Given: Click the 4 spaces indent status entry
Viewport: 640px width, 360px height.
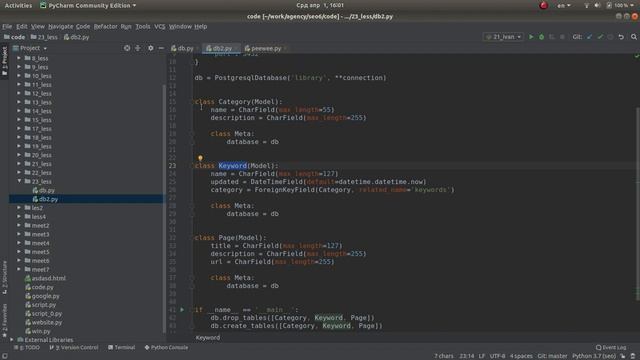Looking at the screenshot, I should click(x=521, y=356).
